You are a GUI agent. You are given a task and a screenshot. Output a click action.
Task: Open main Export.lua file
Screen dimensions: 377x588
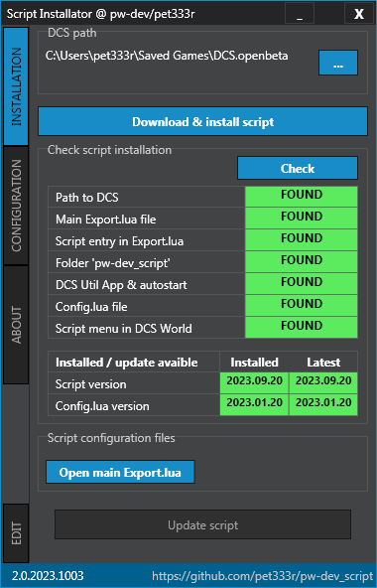click(120, 472)
